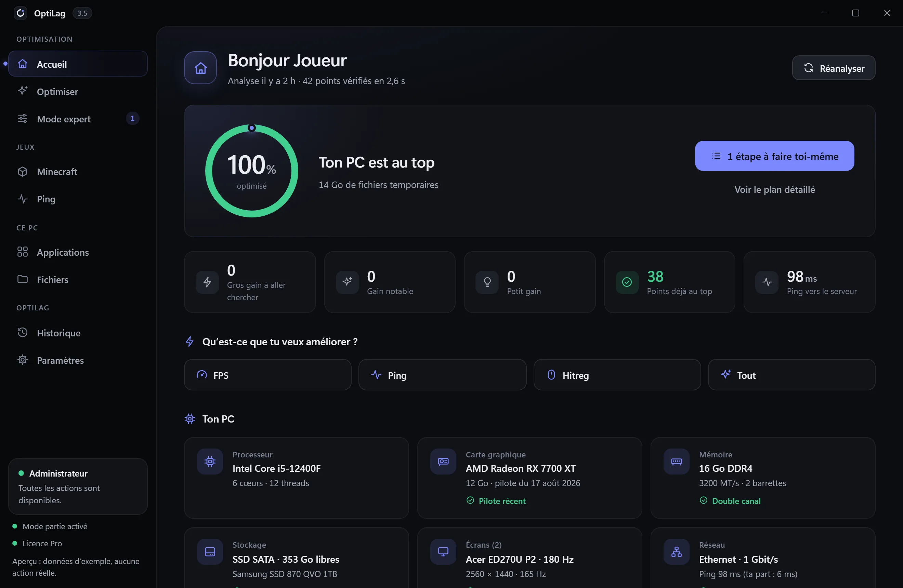The width and height of the screenshot is (903, 588).
Task: Open the Minecraft game page
Action: coord(78,171)
